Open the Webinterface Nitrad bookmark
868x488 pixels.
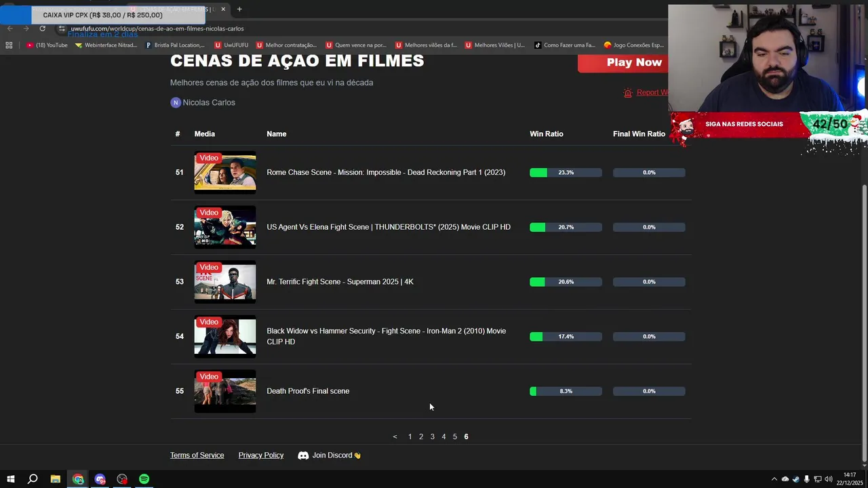106,45
